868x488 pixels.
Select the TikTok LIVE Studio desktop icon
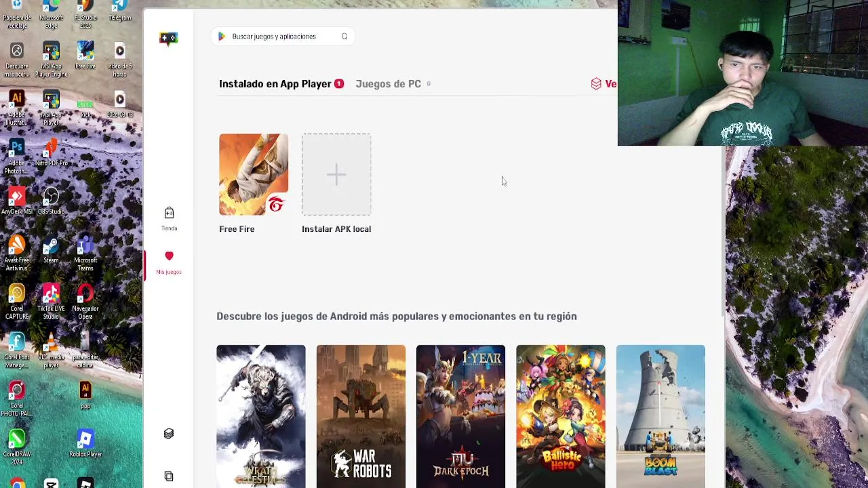coord(51,302)
